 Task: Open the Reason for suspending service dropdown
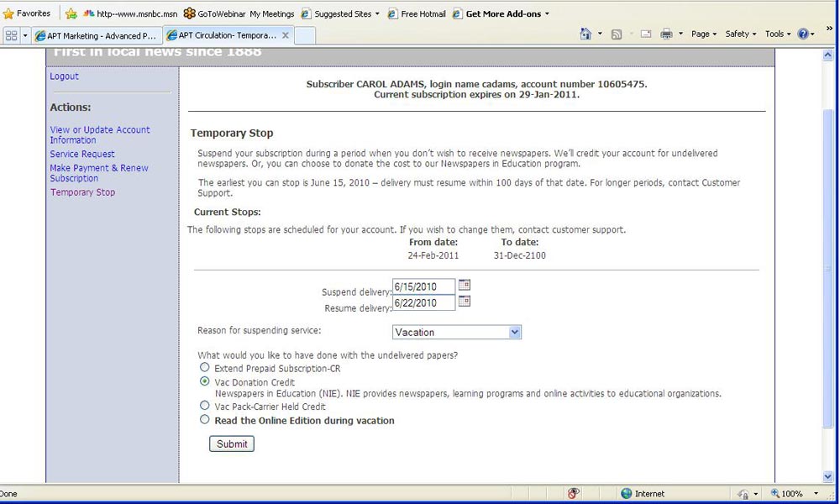(x=456, y=333)
